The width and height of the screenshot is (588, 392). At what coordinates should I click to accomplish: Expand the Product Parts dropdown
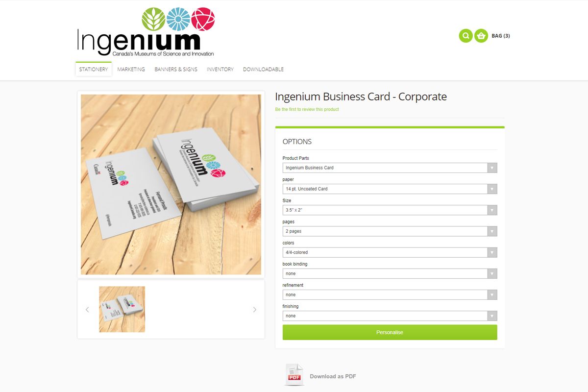[x=390, y=168]
